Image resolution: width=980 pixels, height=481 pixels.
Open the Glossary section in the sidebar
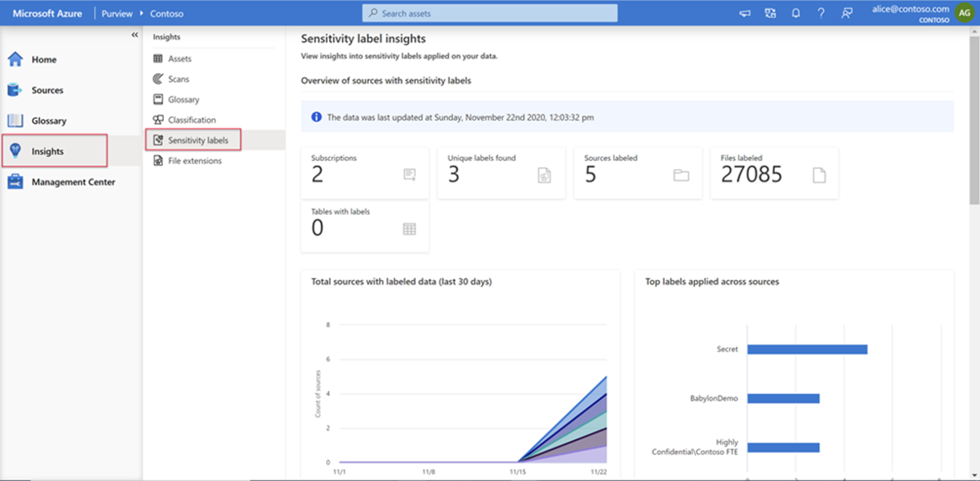pyautogui.click(x=50, y=121)
